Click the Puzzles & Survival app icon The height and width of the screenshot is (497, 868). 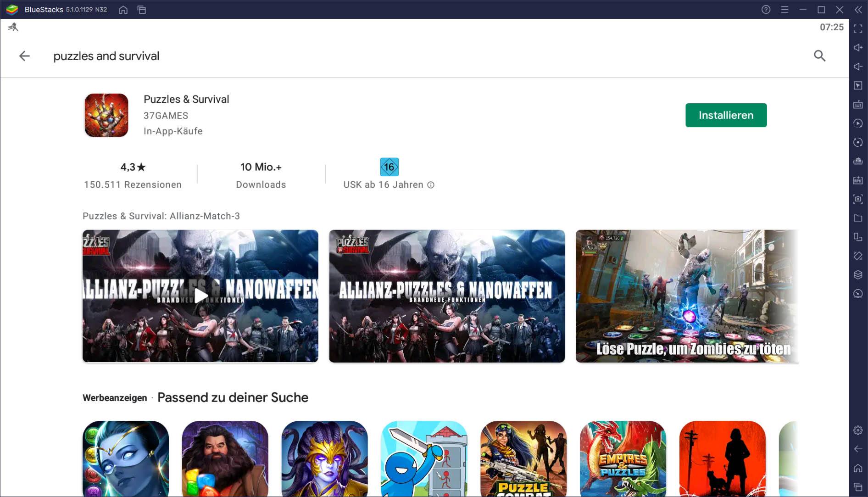(106, 115)
